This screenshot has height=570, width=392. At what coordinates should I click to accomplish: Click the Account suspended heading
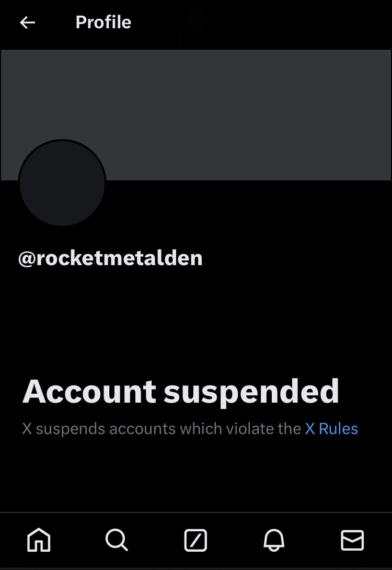click(x=181, y=391)
